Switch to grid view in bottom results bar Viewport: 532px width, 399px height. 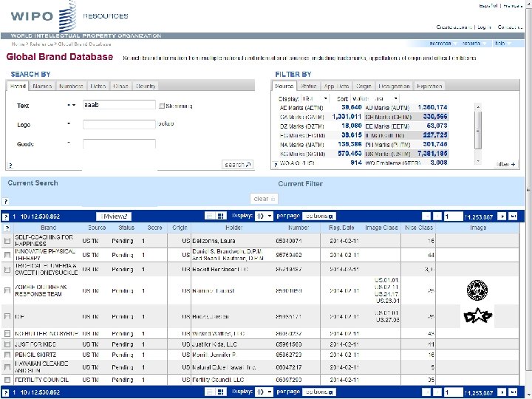220,392
